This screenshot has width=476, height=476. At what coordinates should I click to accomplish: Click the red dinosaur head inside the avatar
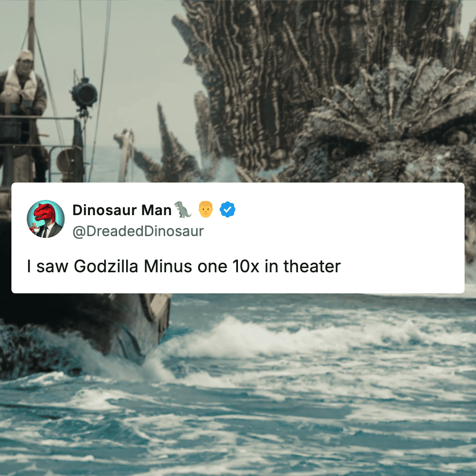click(x=44, y=212)
